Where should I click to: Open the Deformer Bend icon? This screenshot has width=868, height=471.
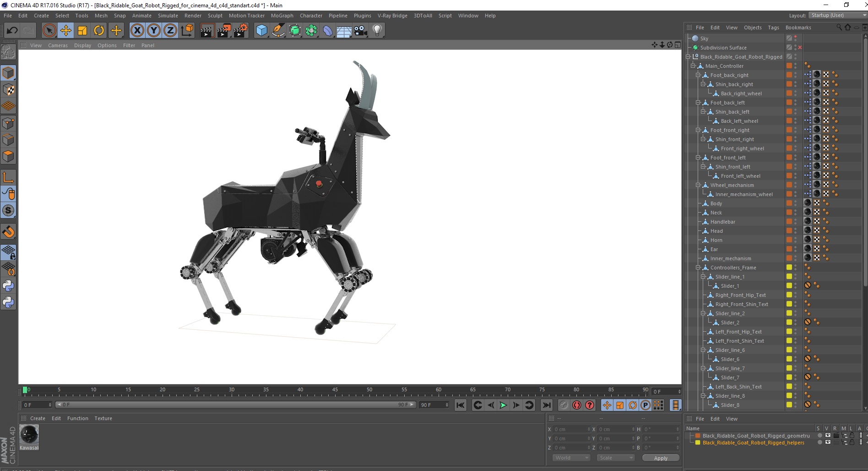[x=328, y=31]
